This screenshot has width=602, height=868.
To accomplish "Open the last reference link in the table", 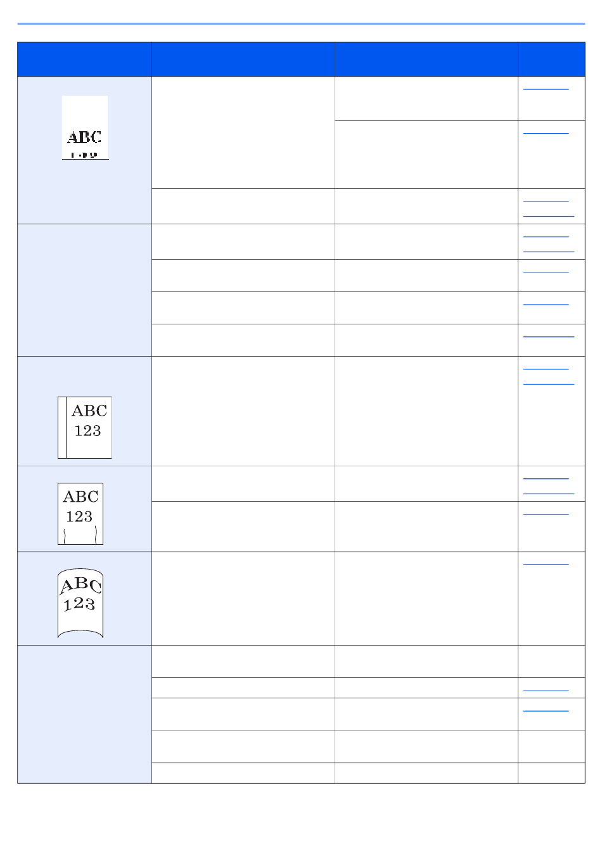I will [x=546, y=710].
